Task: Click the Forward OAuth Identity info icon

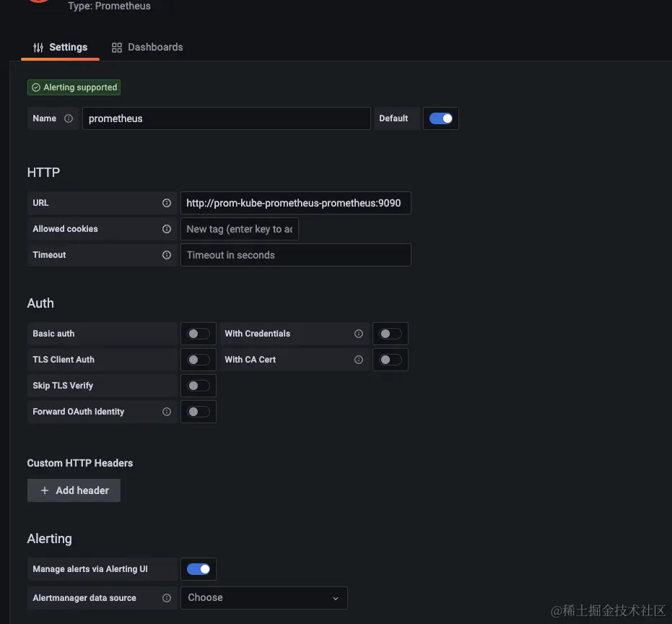Action: point(167,412)
